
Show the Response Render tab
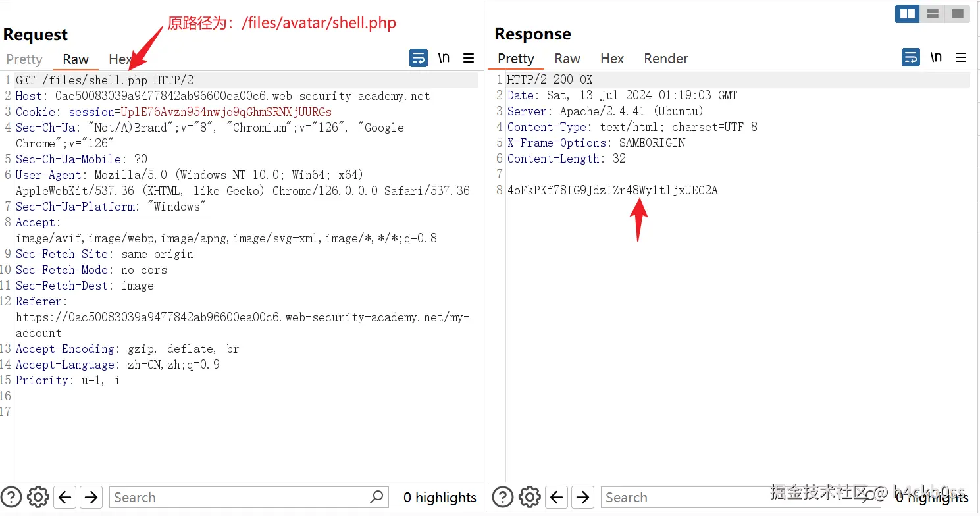(x=666, y=59)
